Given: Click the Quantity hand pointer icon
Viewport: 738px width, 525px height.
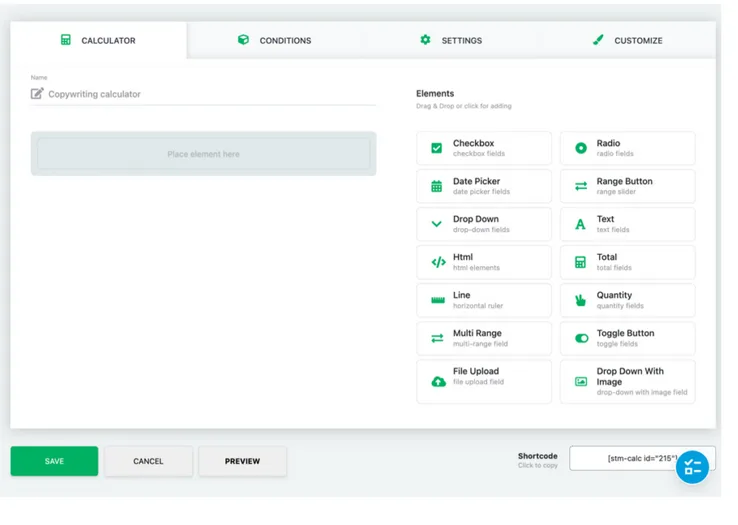Looking at the screenshot, I should [x=580, y=300].
